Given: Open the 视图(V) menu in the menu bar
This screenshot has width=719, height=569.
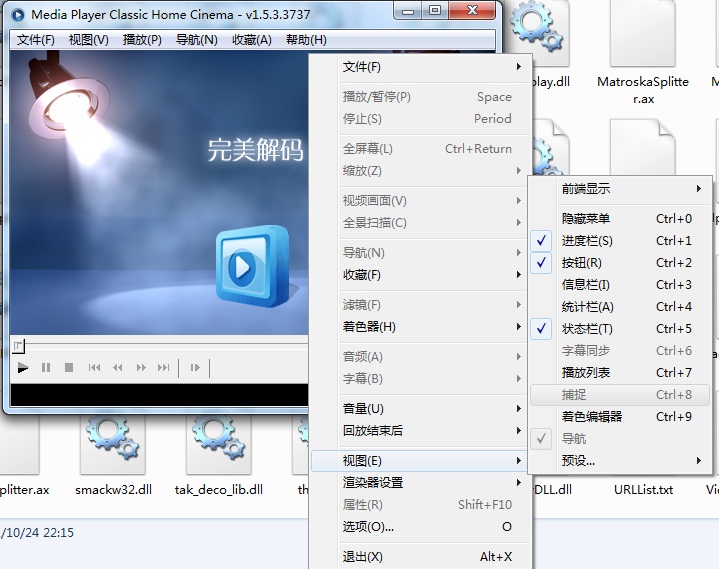Looking at the screenshot, I should pyautogui.click(x=88, y=40).
